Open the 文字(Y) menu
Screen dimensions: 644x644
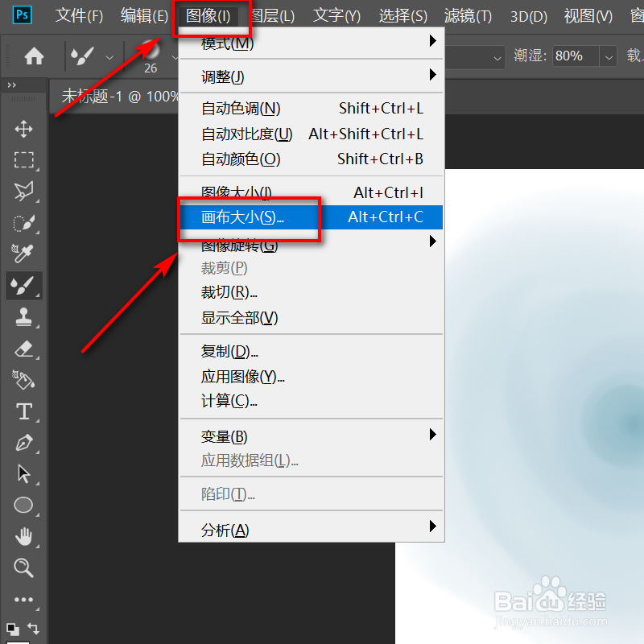tap(336, 15)
